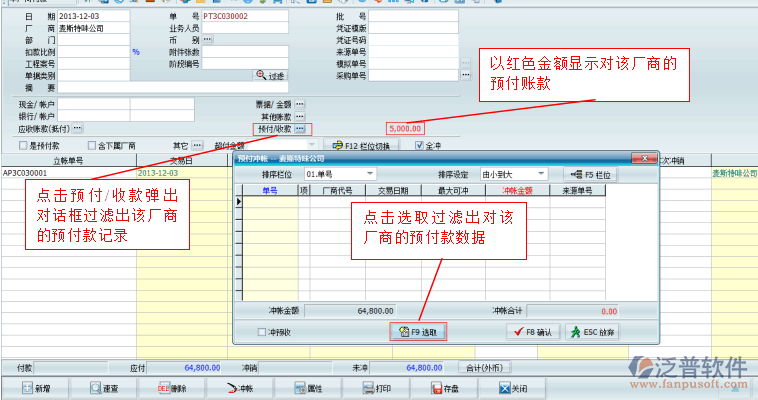Uncheck the 全冲 checkbox
The width and height of the screenshot is (758, 400).
coord(419,145)
